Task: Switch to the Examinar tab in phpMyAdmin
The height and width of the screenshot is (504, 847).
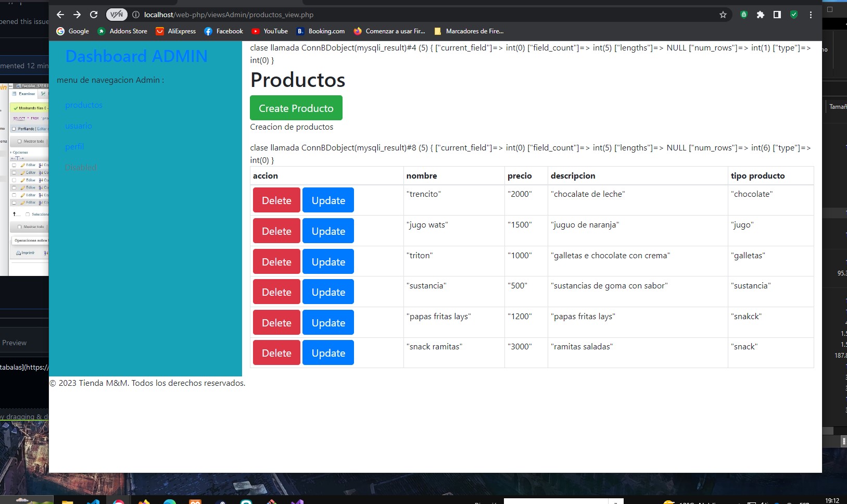Action: click(x=27, y=94)
